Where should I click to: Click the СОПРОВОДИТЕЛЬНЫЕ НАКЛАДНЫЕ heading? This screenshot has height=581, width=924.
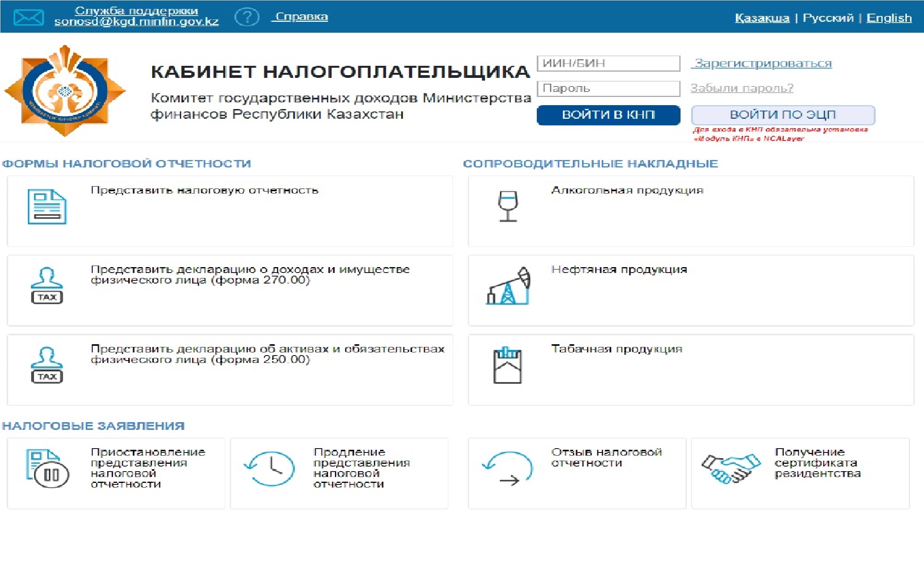(591, 164)
